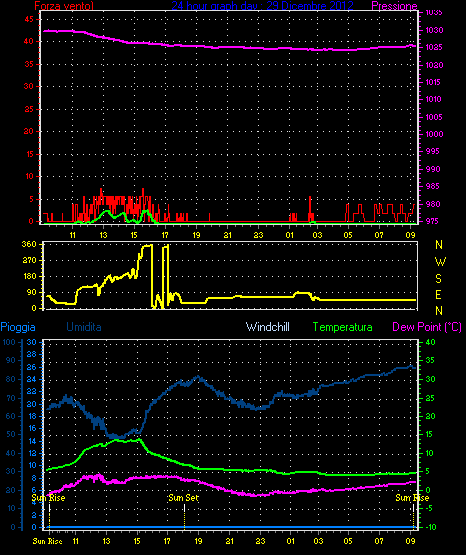Select green temperature axis value 25
Viewport: 466px width, 555px height.
click(430, 399)
